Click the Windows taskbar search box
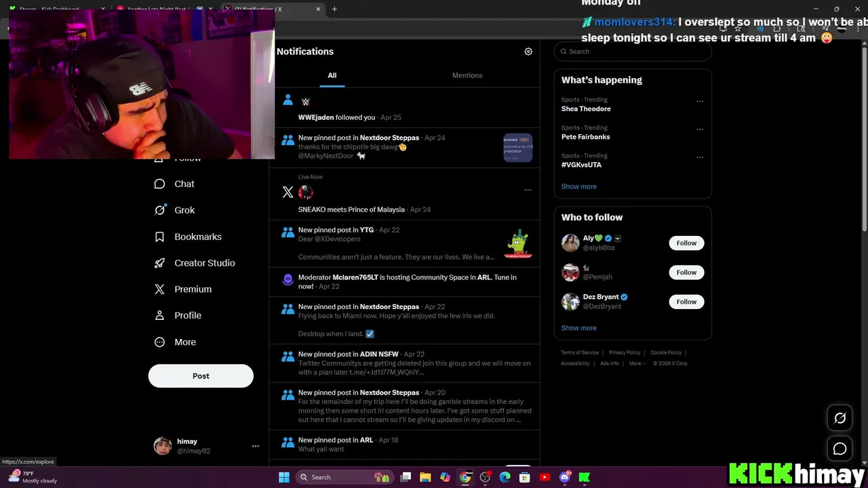 (x=344, y=477)
